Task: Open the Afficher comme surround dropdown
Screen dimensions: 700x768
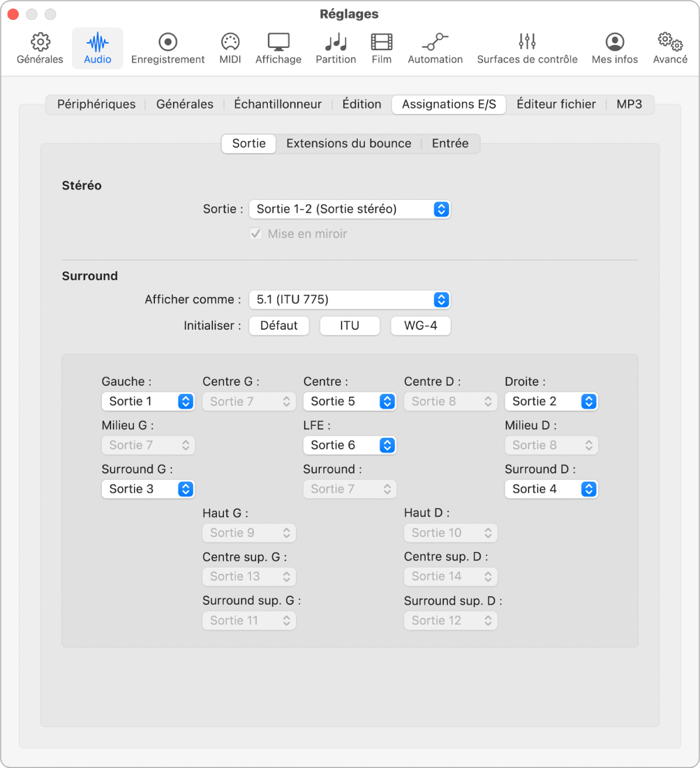Action: pos(350,299)
